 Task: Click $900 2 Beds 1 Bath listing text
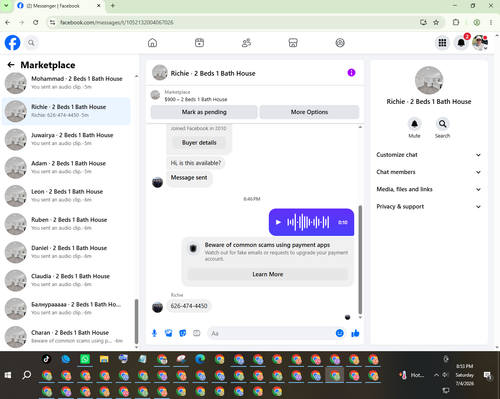coord(196,99)
